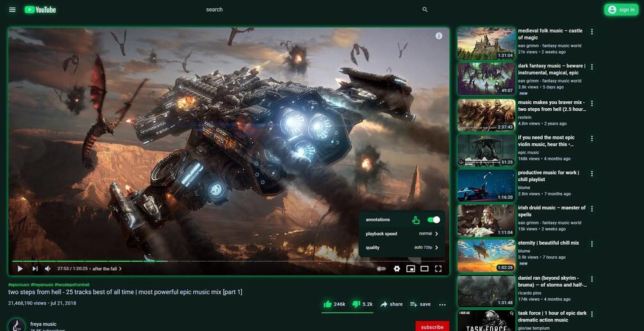Expand the 'after the fall' chapter chevron
Viewport: 644px width, 331px height.
[120, 269]
